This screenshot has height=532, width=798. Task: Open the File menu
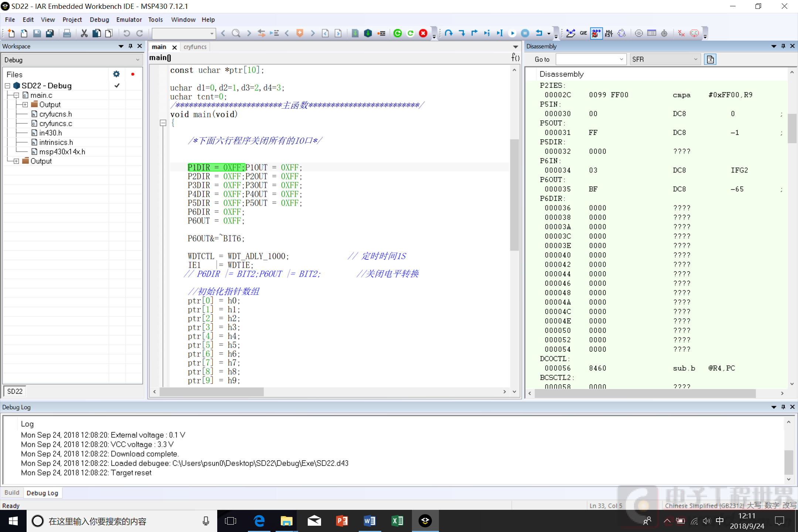point(10,20)
